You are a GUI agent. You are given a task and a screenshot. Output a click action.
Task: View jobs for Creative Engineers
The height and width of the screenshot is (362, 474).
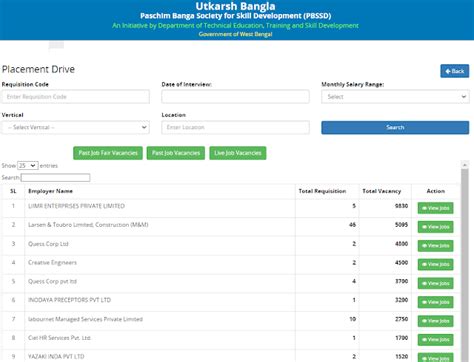tap(435, 264)
